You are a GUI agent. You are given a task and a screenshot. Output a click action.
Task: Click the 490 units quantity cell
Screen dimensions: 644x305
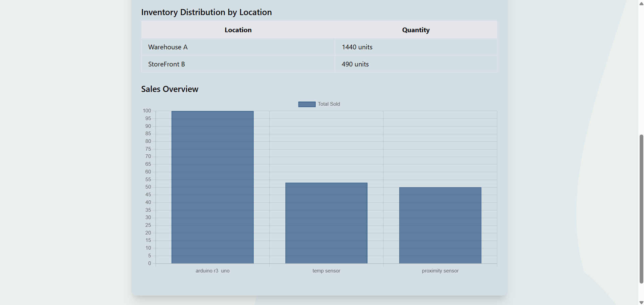(x=355, y=64)
